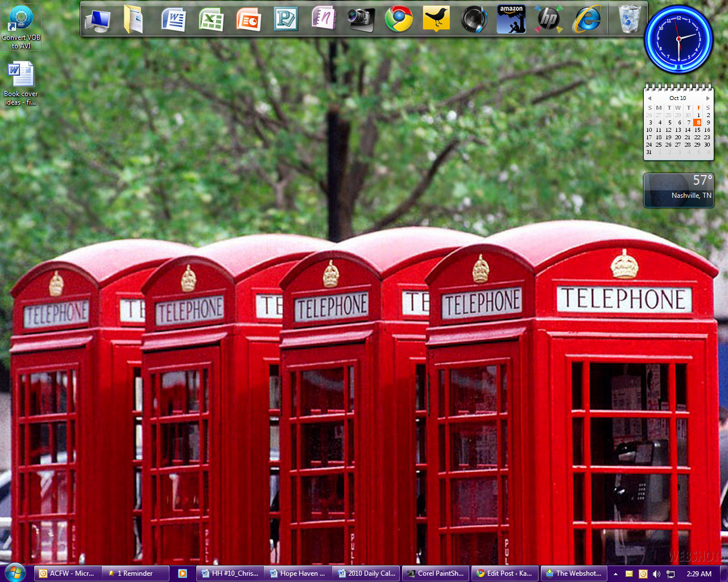Go to previous month in calendar gadget
This screenshot has width=728, height=582.
(650, 98)
